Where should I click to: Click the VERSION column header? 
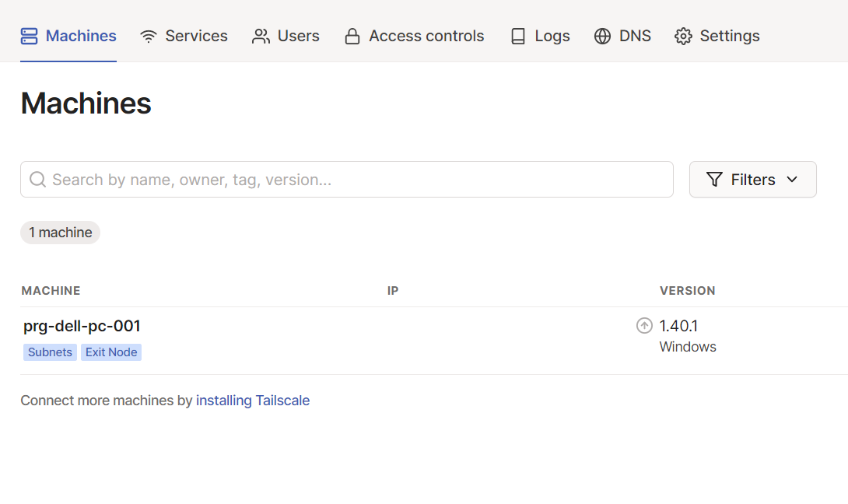click(x=687, y=291)
